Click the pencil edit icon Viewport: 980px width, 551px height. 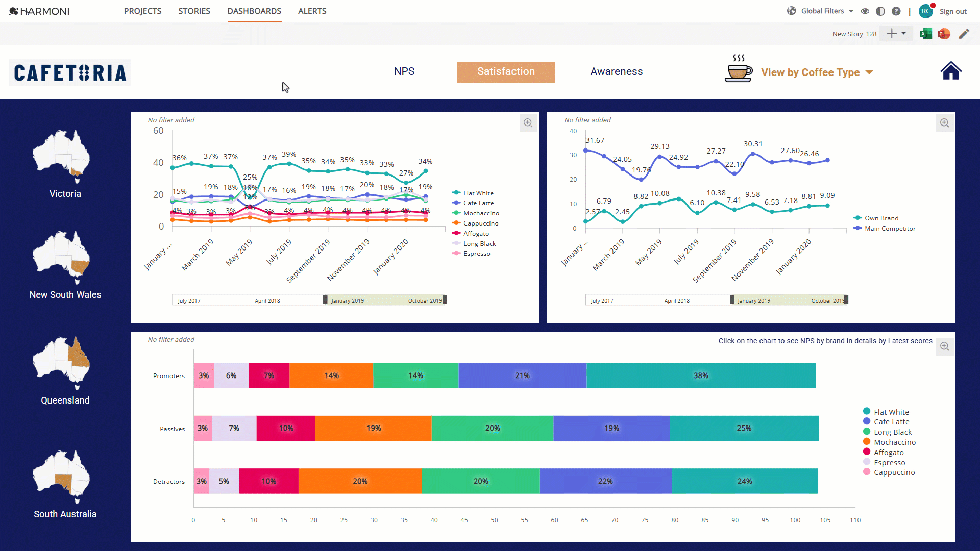click(964, 34)
